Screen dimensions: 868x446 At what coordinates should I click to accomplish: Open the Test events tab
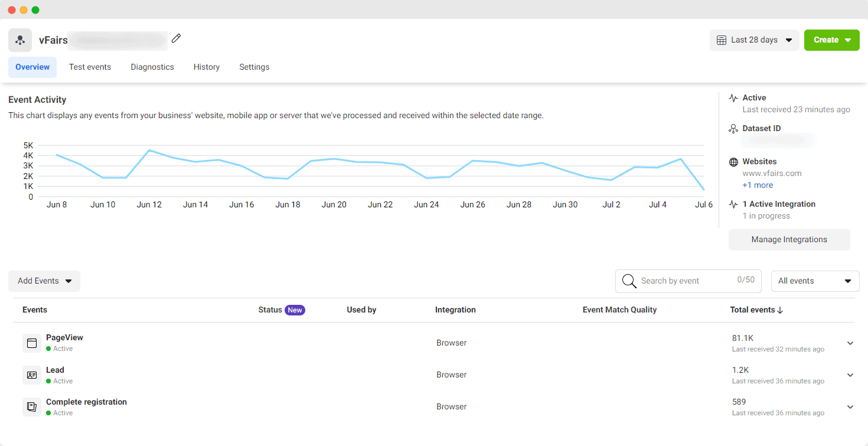pos(90,67)
